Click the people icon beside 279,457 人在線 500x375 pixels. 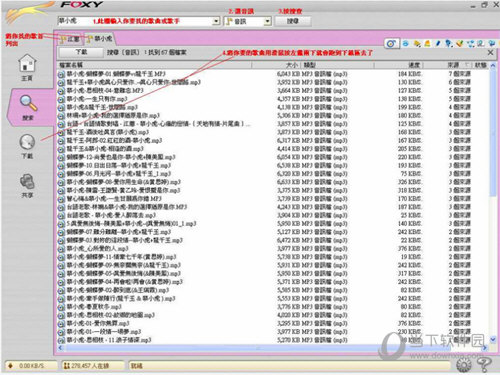(67, 366)
